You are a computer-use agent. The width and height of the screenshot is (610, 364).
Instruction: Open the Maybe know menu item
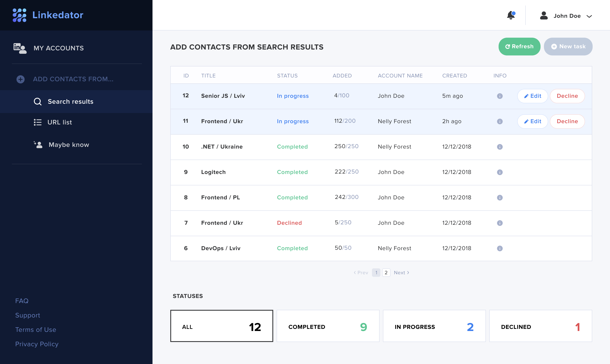(69, 145)
